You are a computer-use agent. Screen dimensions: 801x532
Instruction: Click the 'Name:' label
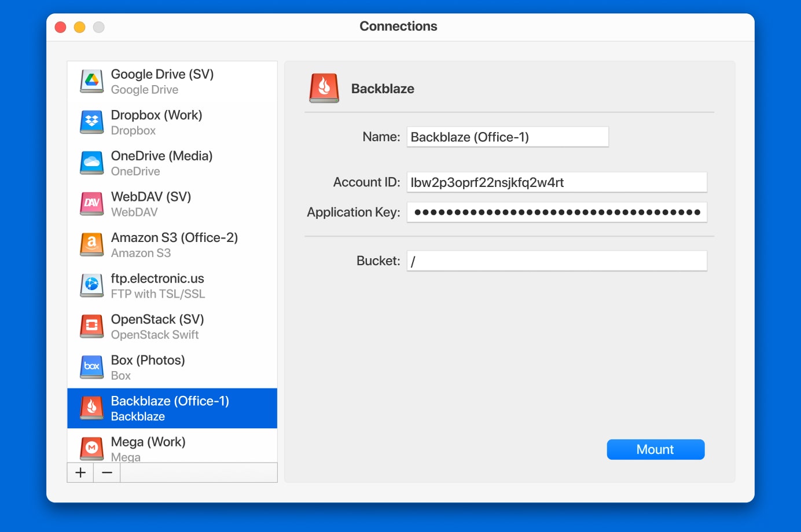pos(381,137)
